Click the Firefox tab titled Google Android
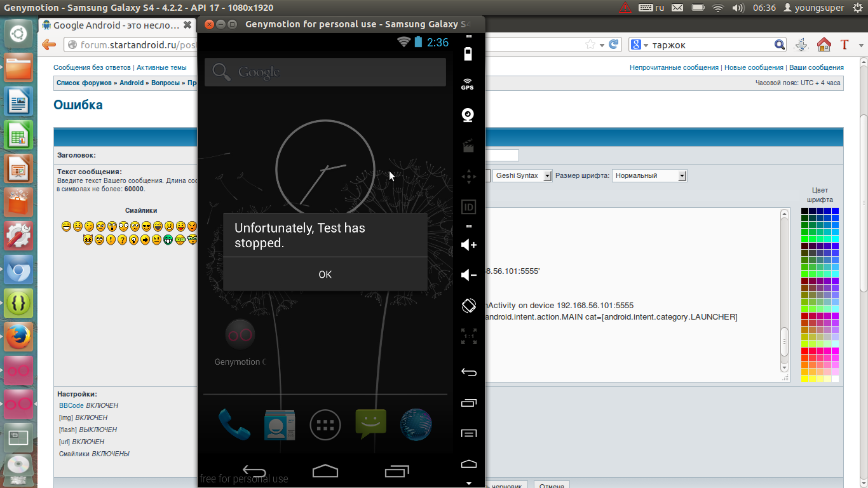 (x=117, y=25)
